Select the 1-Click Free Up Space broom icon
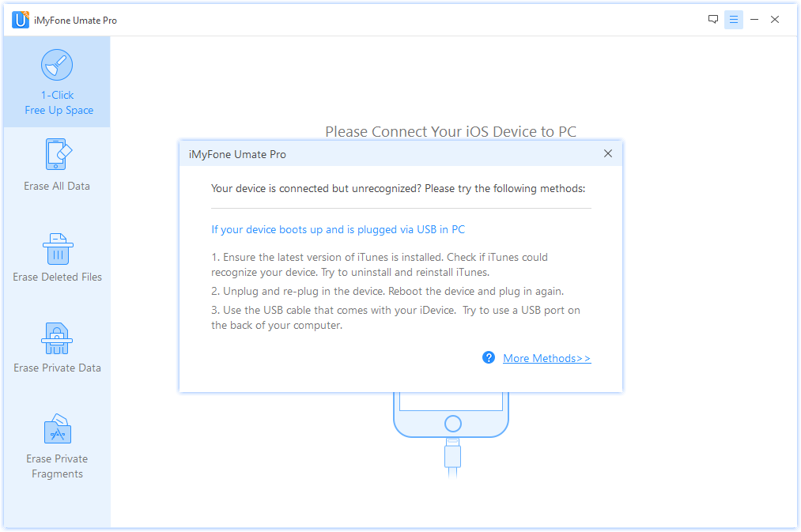The image size is (801, 532). click(57, 65)
